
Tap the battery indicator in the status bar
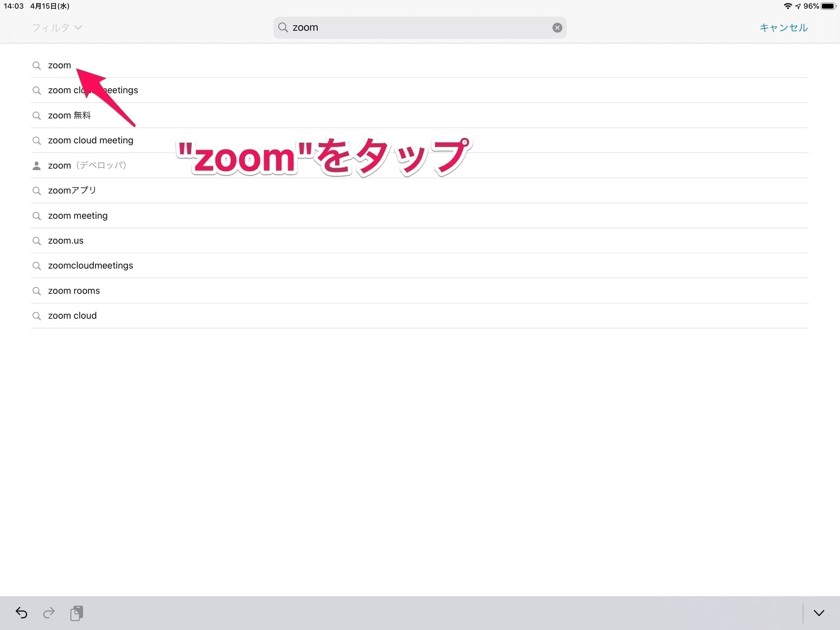pos(823,6)
